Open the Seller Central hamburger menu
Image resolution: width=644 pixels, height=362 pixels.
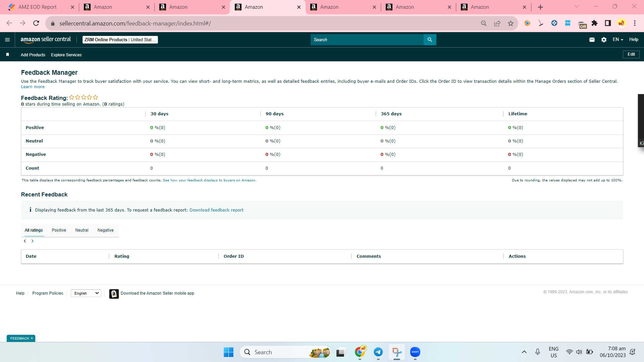(x=7, y=40)
